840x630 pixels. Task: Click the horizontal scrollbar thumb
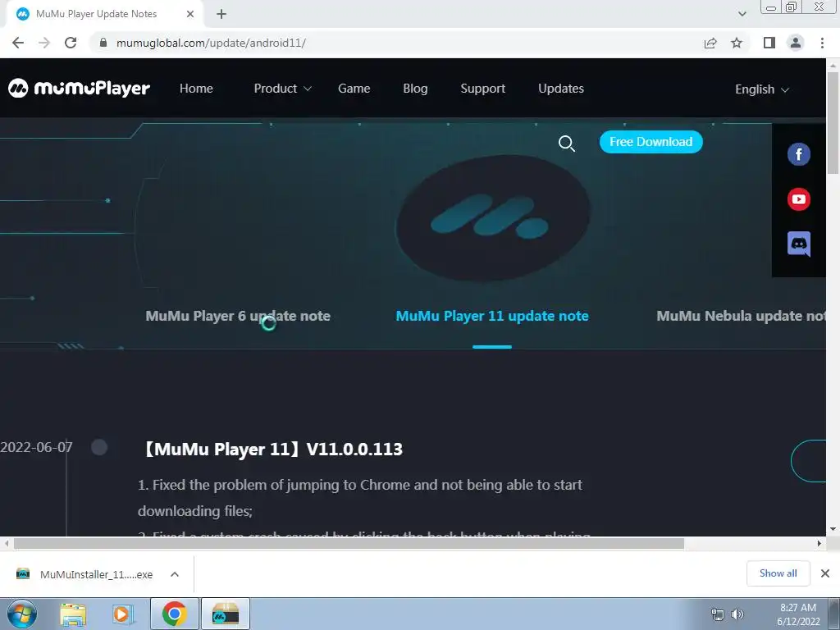click(x=349, y=543)
